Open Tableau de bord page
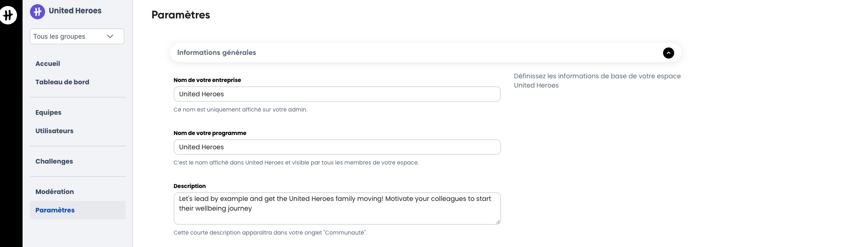The width and height of the screenshot is (868, 247). click(x=62, y=82)
